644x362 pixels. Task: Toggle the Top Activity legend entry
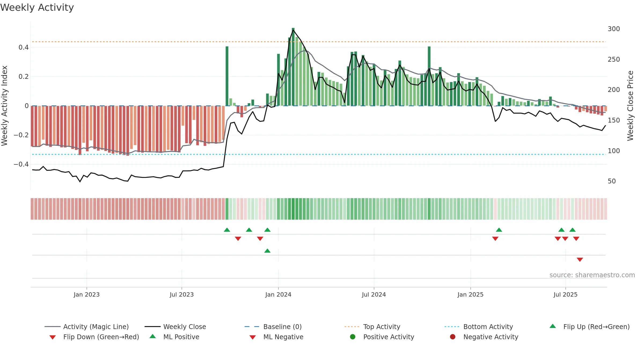pos(372,327)
